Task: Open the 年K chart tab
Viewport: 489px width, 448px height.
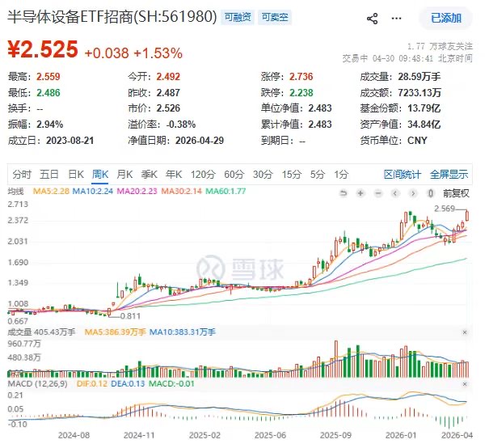Action: [174, 175]
